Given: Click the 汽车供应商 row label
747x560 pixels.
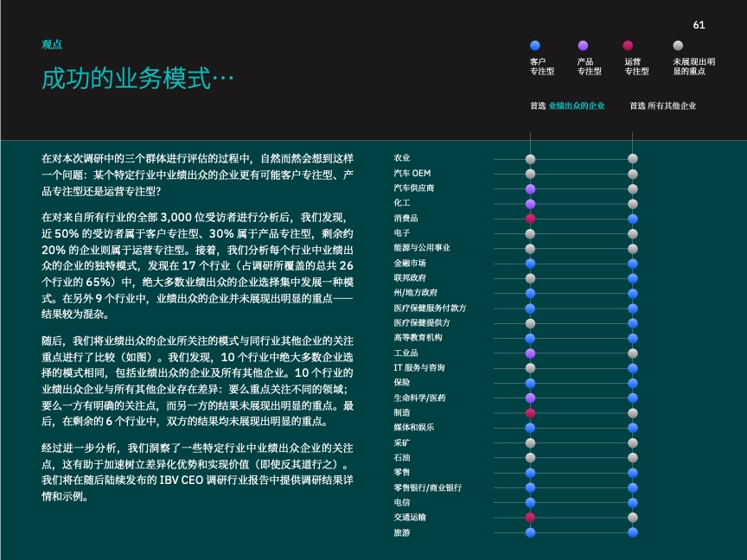Looking at the screenshot, I should click(413, 188).
